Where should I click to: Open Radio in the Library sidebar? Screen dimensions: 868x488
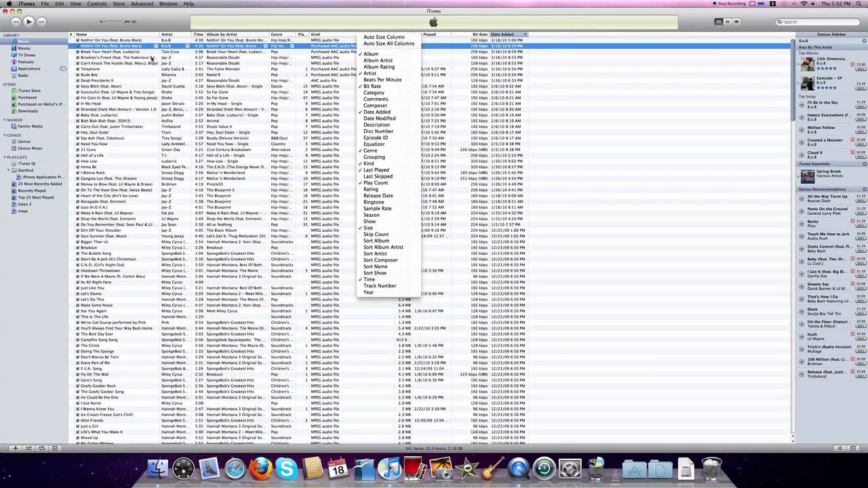click(x=23, y=75)
